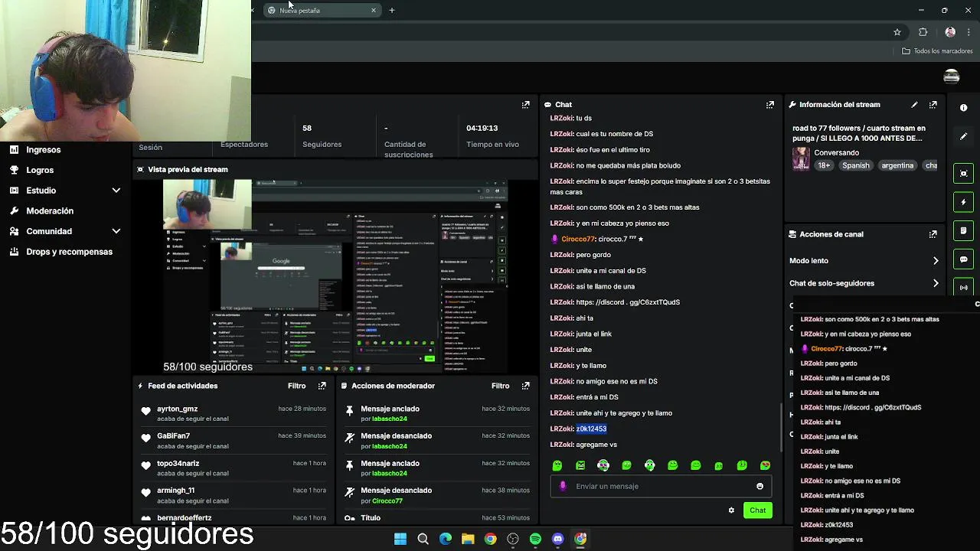Open Microsoft Edge from the taskbar
Image resolution: width=980 pixels, height=551 pixels.
click(445, 539)
